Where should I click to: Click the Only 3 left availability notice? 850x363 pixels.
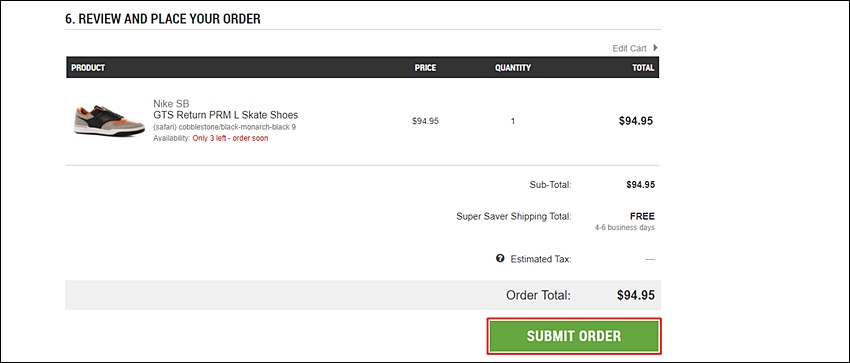pos(230,138)
